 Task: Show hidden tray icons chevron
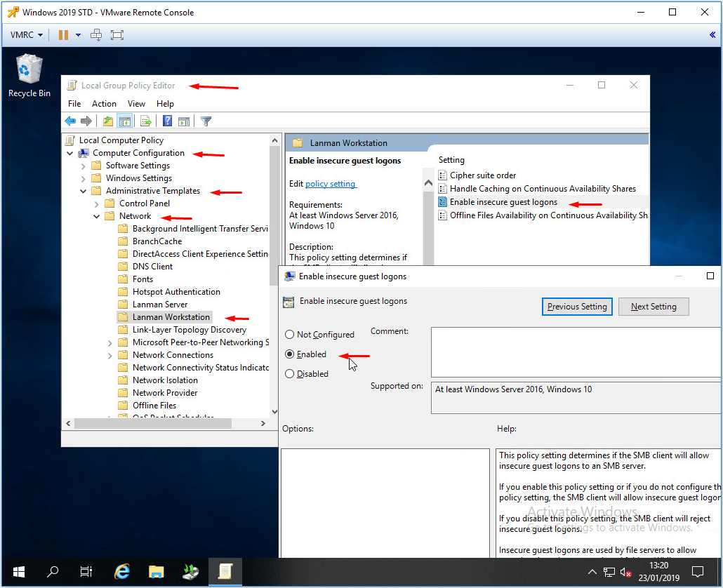(592, 572)
